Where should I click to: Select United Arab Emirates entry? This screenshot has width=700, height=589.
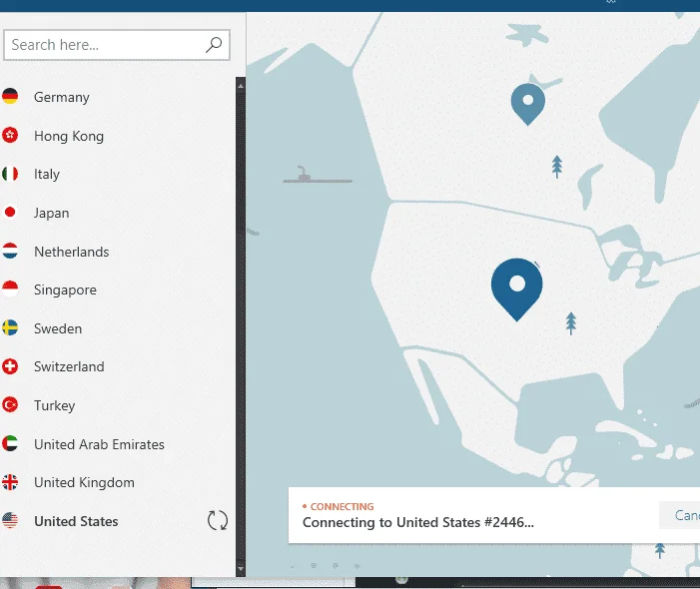point(99,444)
